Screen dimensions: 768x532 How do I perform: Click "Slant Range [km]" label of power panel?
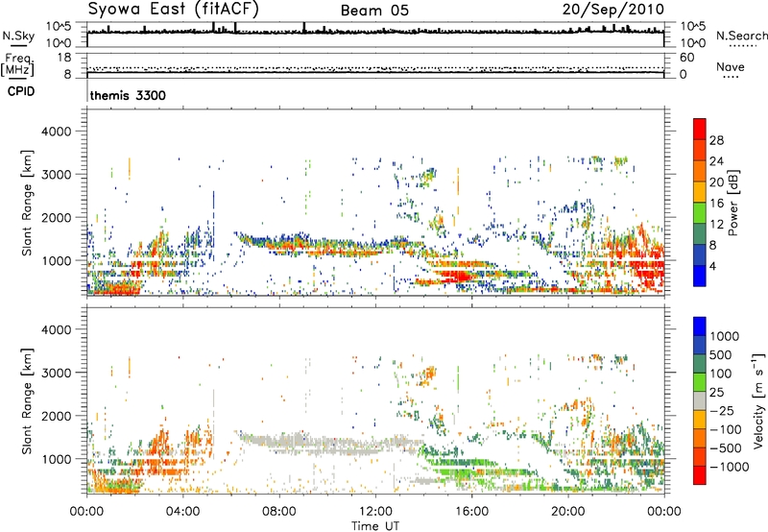[x=27, y=203]
